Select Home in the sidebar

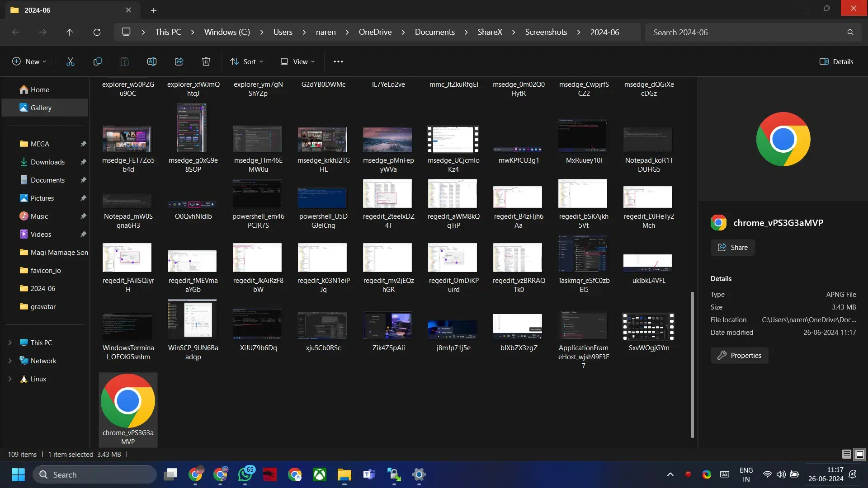(45, 89)
